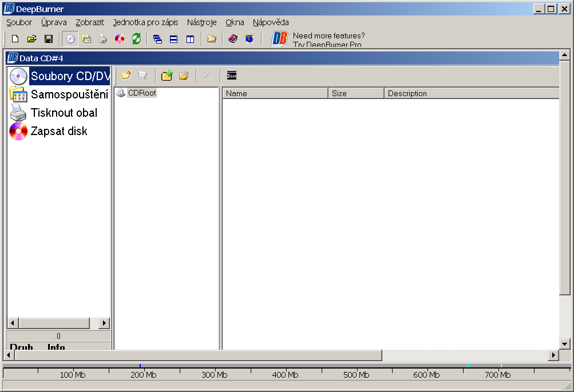Viewport: 574px width, 392px height.
Task: Tile windows vertically with the toolbar icon
Action: tap(190, 39)
